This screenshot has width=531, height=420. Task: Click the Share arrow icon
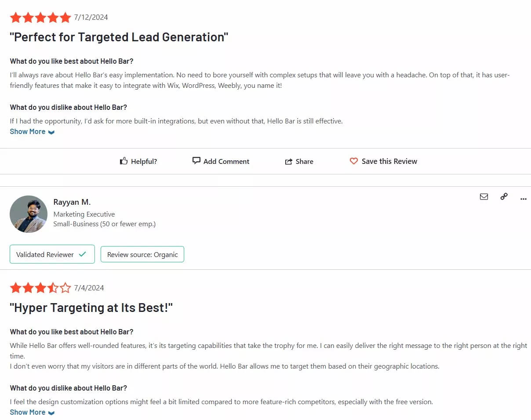pyautogui.click(x=289, y=162)
